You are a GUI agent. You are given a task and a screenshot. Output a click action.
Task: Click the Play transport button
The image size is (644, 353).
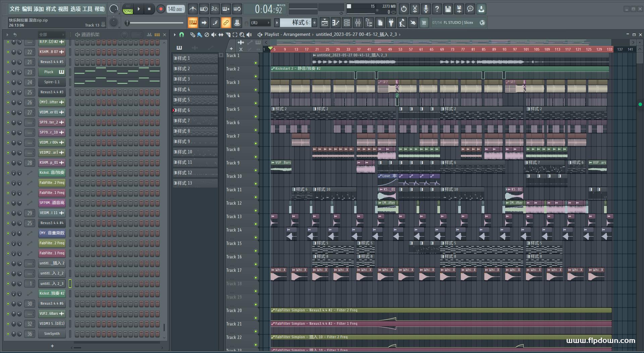pyautogui.click(x=139, y=9)
